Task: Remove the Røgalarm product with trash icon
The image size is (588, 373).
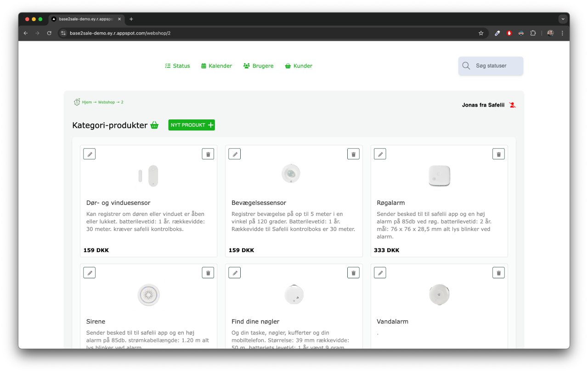Action: pyautogui.click(x=498, y=154)
